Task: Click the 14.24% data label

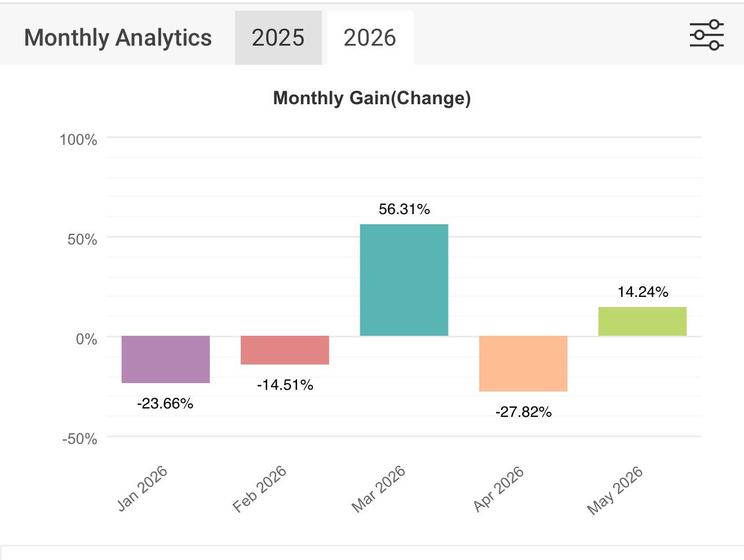Action: [643, 292]
